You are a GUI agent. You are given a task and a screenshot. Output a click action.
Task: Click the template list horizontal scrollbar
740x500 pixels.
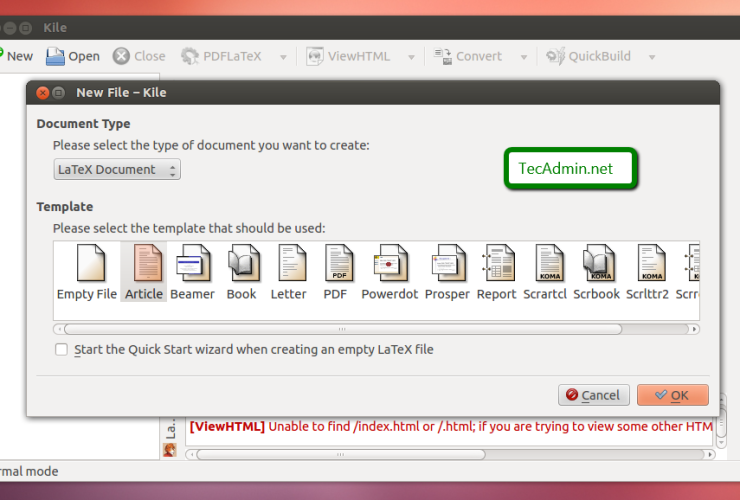[342, 328]
